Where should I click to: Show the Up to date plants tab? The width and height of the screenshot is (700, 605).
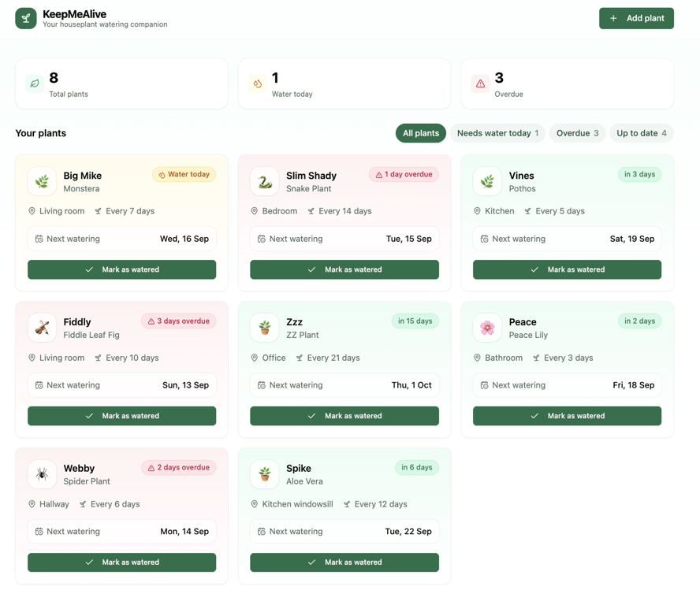click(x=641, y=133)
